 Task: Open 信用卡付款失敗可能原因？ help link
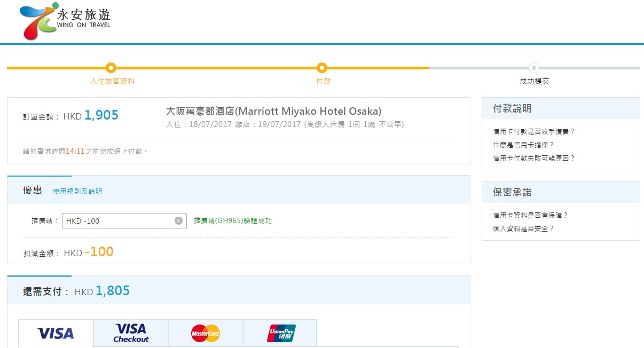click(534, 158)
